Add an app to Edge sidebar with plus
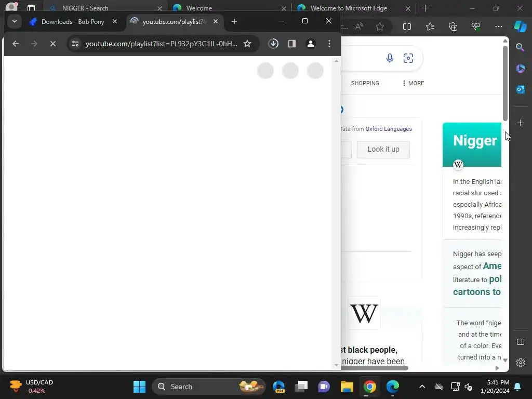The image size is (532, 399). [x=520, y=123]
